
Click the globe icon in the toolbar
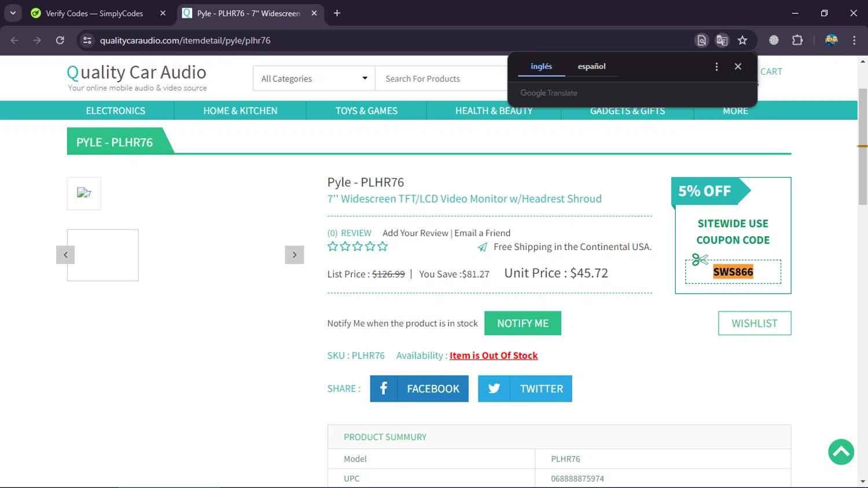pyautogui.click(x=774, y=41)
